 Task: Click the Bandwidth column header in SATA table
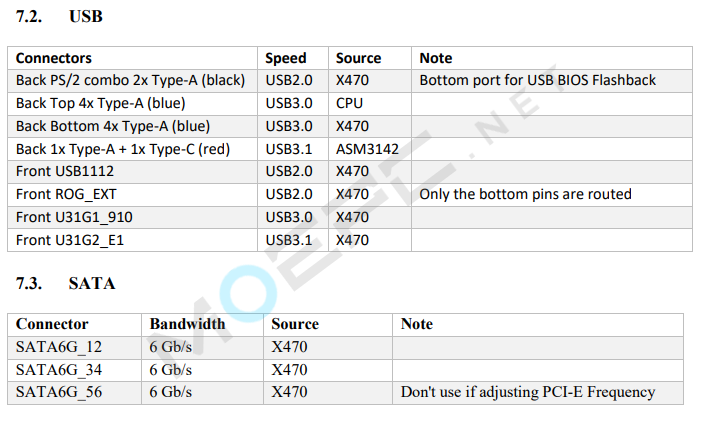187,324
